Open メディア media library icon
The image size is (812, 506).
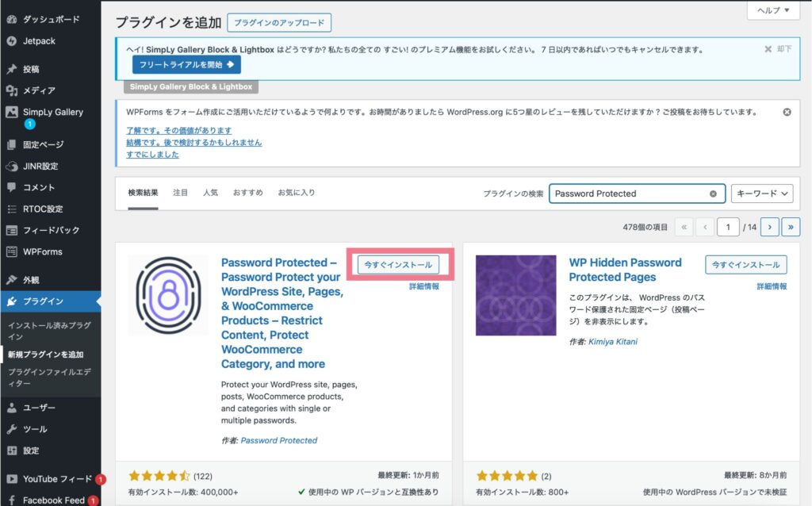(11, 90)
